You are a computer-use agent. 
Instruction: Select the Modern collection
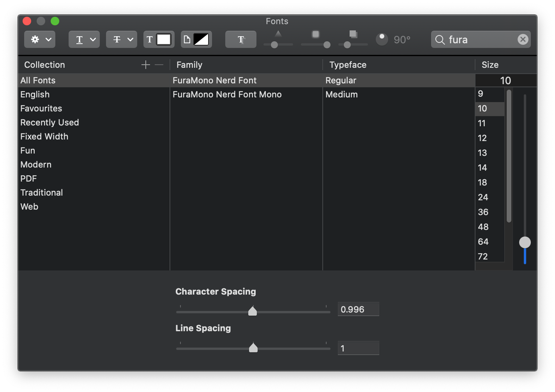pos(94,164)
